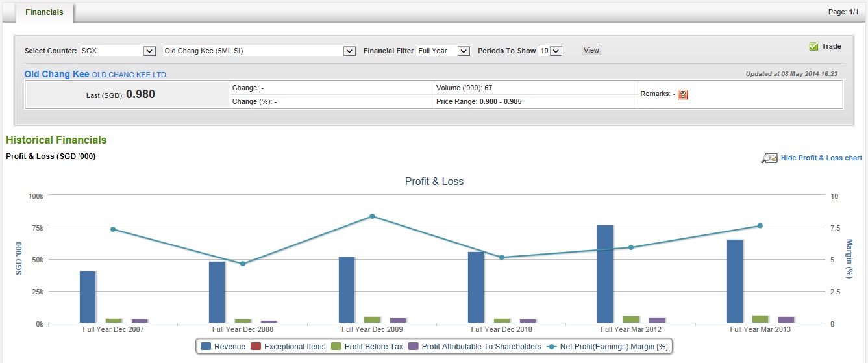Image resolution: width=868 pixels, height=363 pixels.
Task: Click the Remarks help question mark icon
Action: click(x=682, y=94)
